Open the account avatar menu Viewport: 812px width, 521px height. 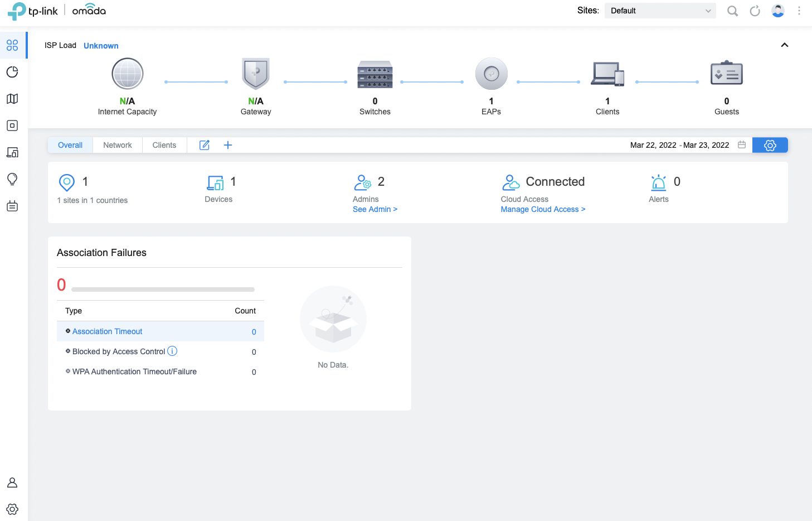tap(778, 11)
